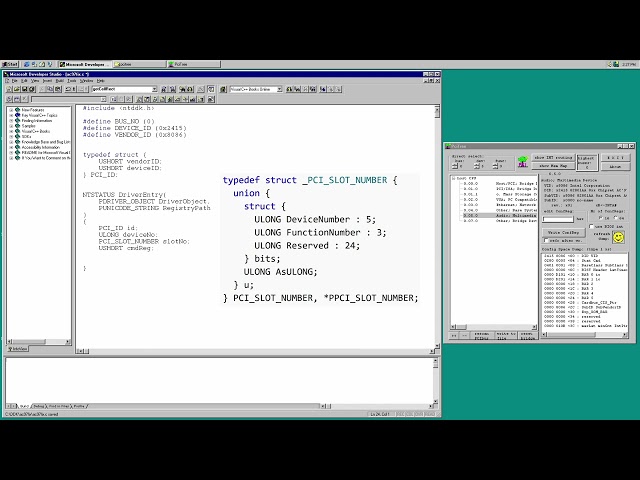The image size is (640, 480).
Task: Click the rescan PCIbus button
Action: pos(482,336)
